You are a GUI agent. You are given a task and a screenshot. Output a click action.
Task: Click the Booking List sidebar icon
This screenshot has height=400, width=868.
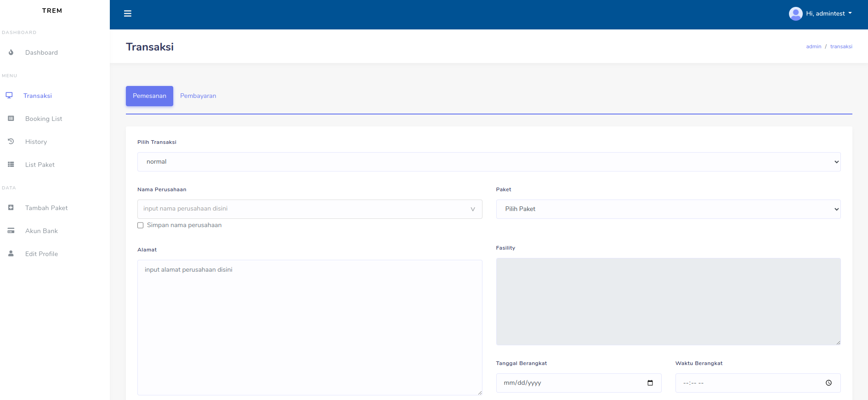11,119
